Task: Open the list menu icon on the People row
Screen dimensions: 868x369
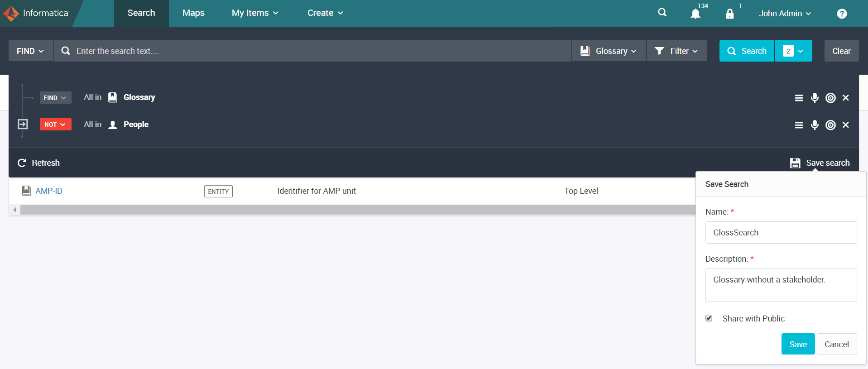Action: click(799, 125)
